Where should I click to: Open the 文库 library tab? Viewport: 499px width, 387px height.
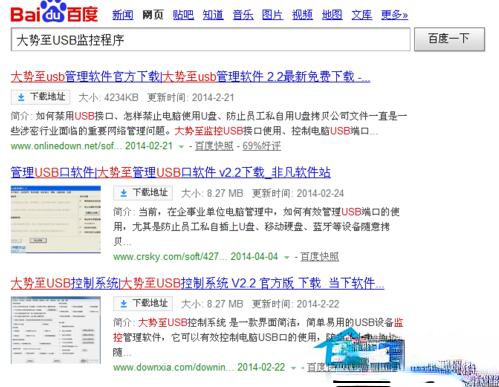point(362,15)
